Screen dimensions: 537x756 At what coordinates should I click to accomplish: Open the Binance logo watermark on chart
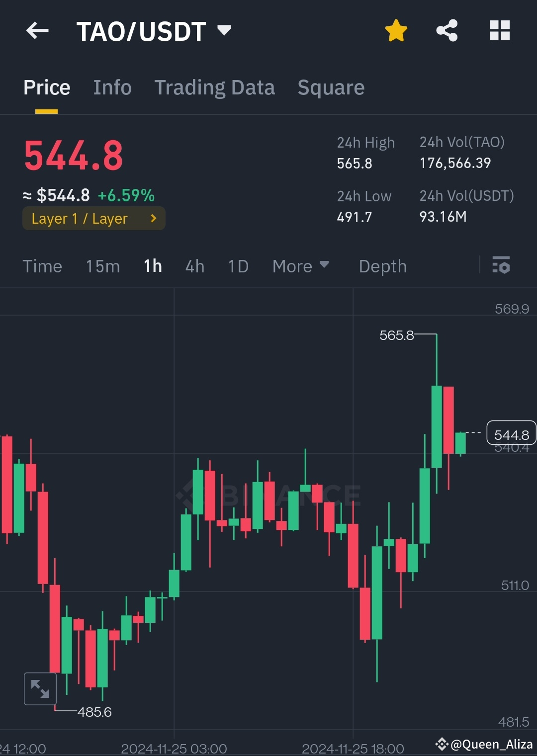268,495
